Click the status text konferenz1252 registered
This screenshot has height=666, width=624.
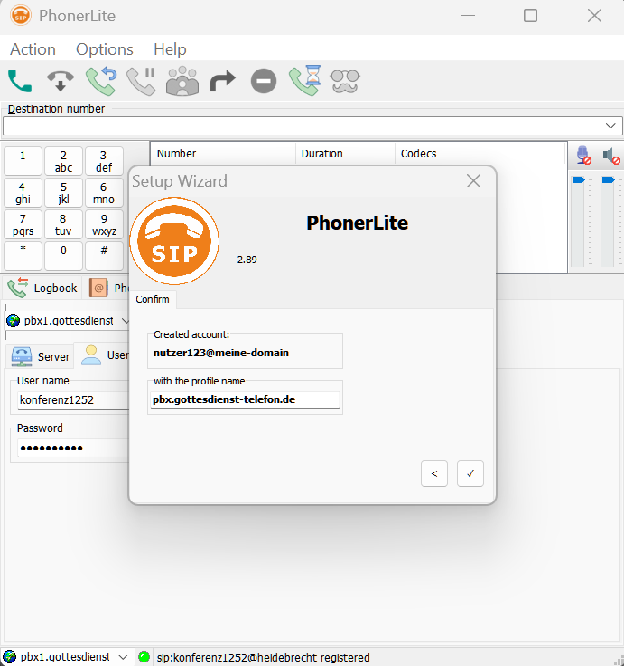(x=263, y=658)
